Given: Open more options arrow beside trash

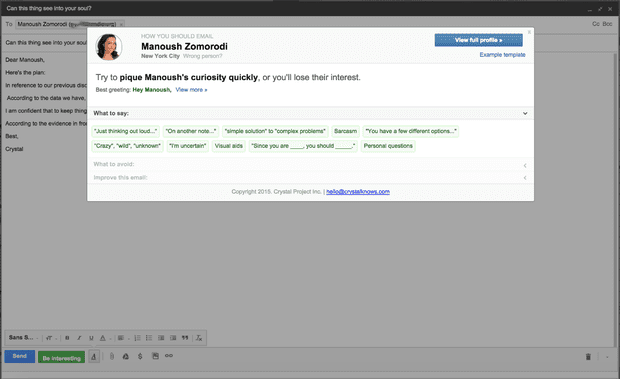Looking at the screenshot, I should tap(607, 357).
